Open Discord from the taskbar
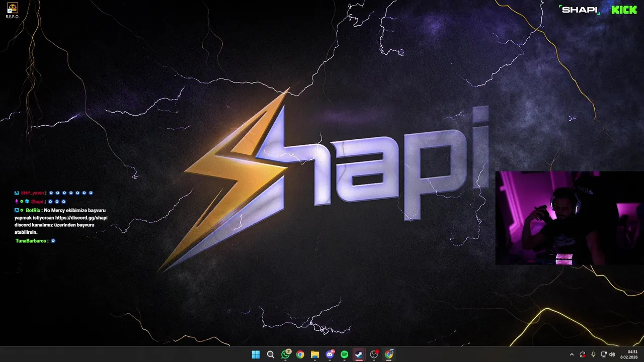 click(x=330, y=354)
